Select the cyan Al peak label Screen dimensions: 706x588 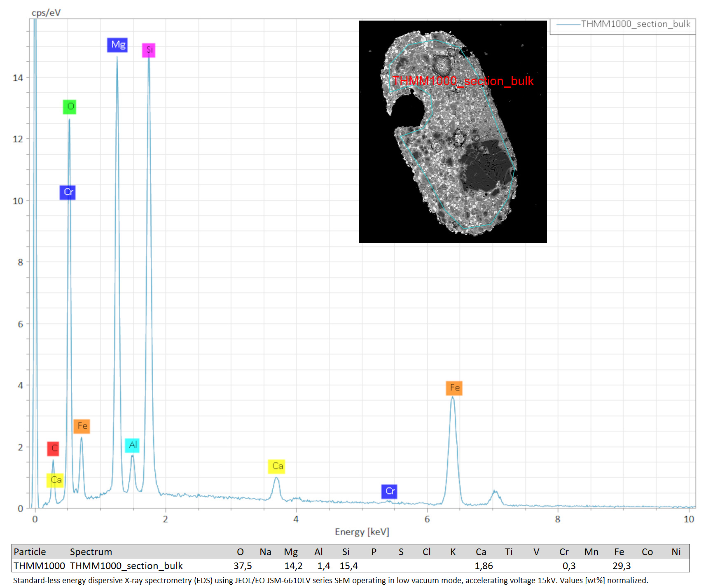point(132,445)
